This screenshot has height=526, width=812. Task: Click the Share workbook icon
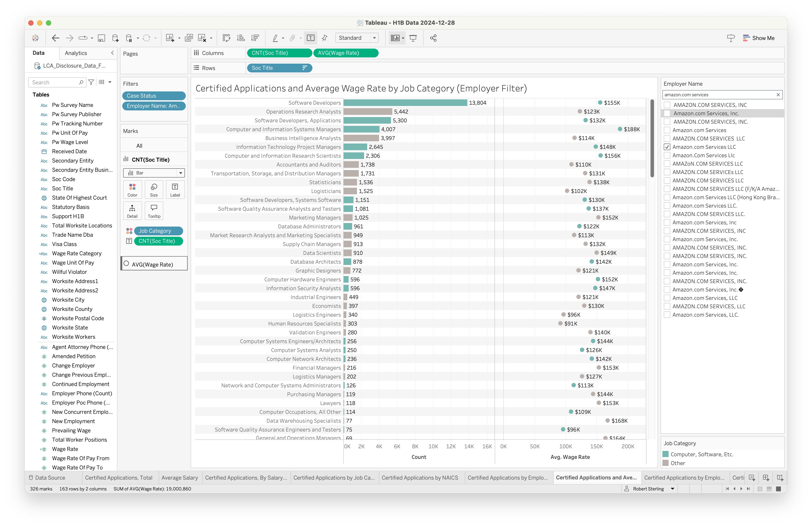click(433, 38)
